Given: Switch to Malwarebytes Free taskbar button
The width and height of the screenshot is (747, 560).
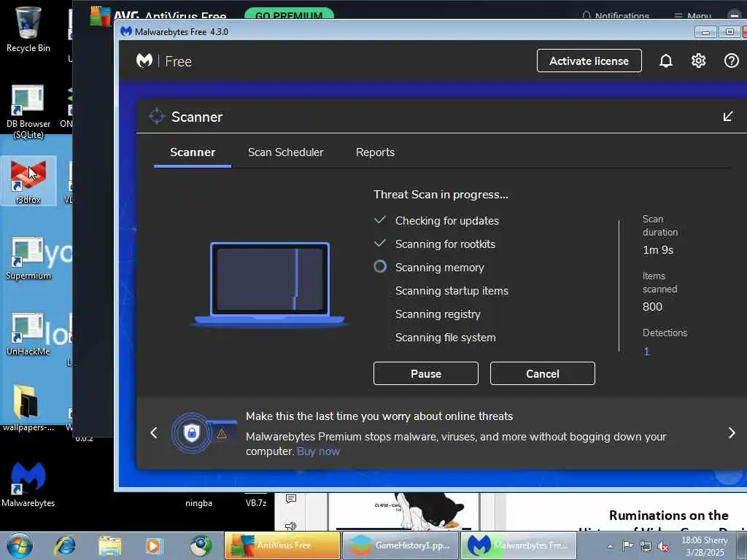Looking at the screenshot, I should pyautogui.click(x=519, y=545).
